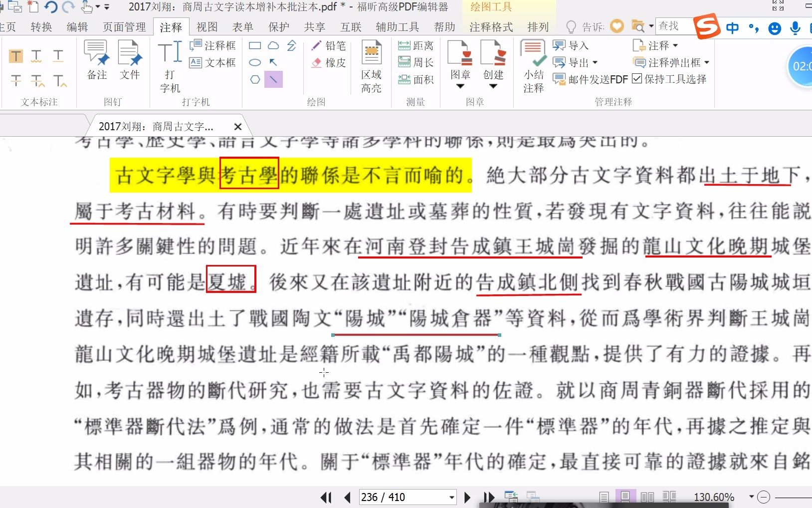Open the 注释格式 ribbon tab
Screen dimensions: 812x508
point(491,27)
